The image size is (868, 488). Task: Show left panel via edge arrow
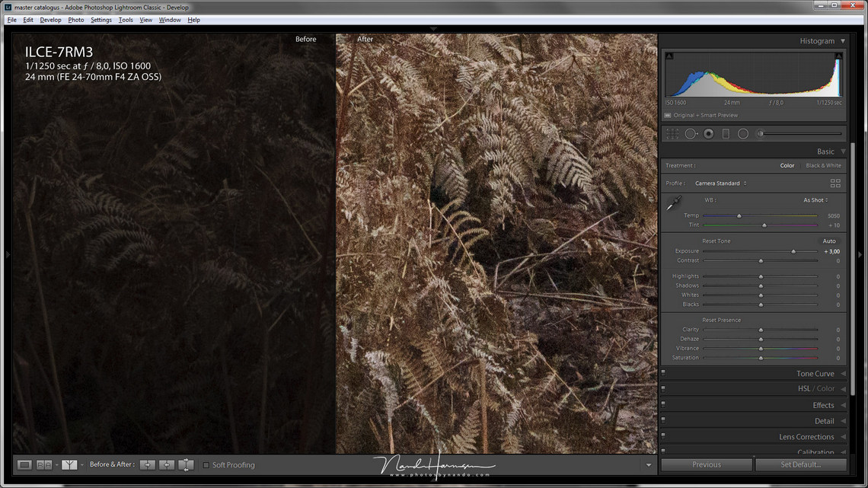point(7,254)
